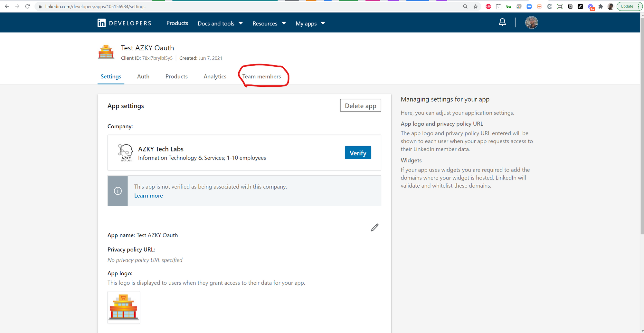Go to the Analytics tab
The width and height of the screenshot is (644, 333).
pyautogui.click(x=215, y=76)
